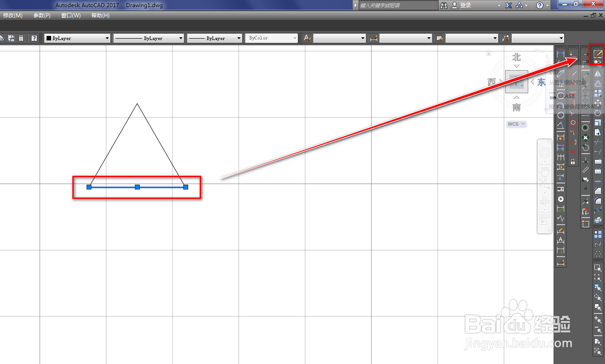Select the Rotate tool icon
Viewport: 605px width, 364px height.
[x=597, y=113]
